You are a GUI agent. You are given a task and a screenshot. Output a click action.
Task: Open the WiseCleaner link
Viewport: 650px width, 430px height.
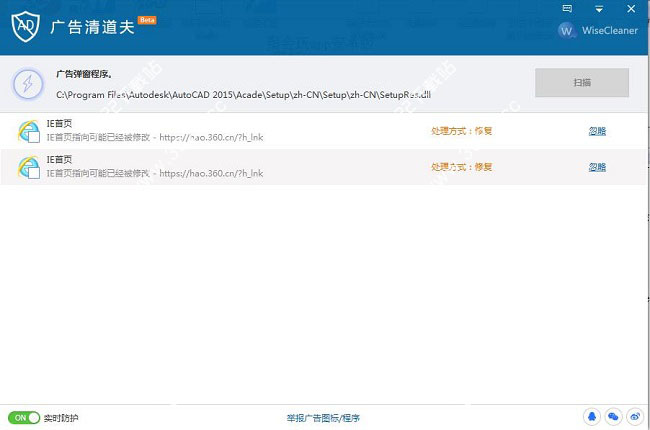(x=609, y=31)
